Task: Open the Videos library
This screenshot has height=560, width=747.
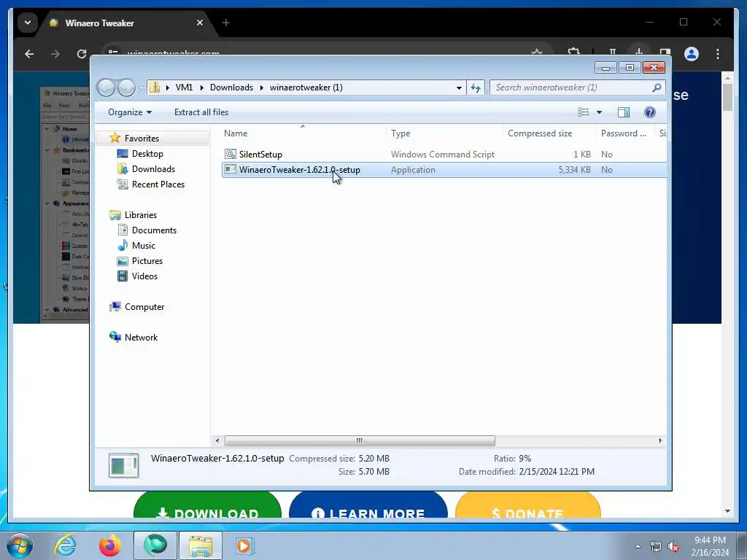Action: [144, 276]
